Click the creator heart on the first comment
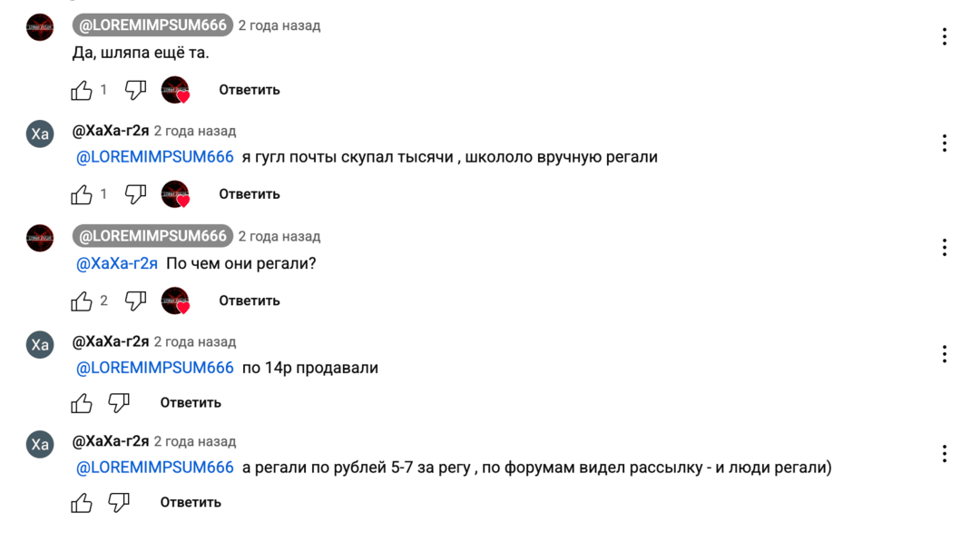Image resolution: width=980 pixels, height=533 pixels. [x=174, y=90]
